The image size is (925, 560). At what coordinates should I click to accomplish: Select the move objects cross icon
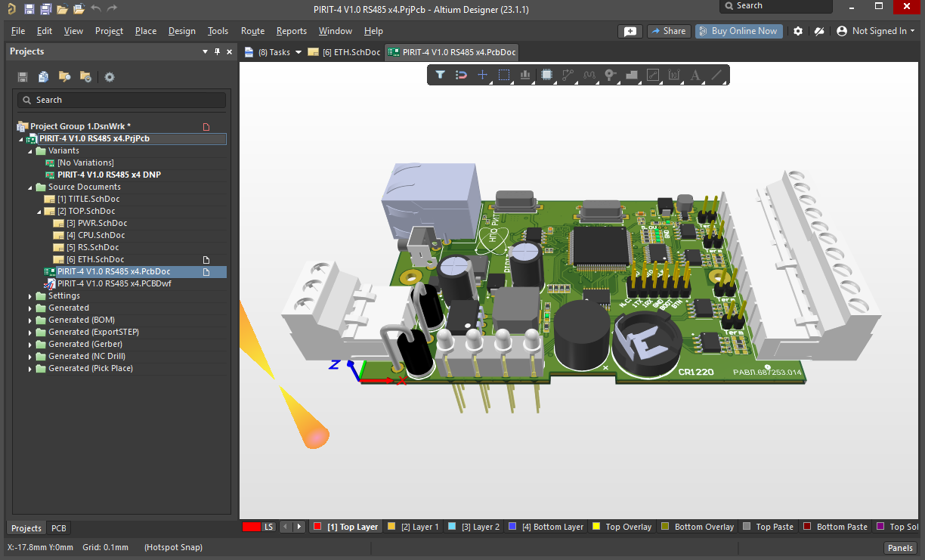[482, 75]
